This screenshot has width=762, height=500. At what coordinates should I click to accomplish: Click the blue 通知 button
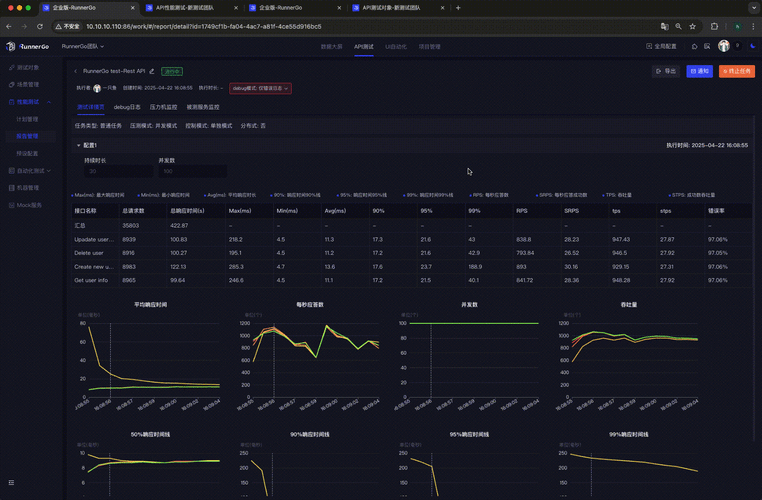tap(699, 71)
